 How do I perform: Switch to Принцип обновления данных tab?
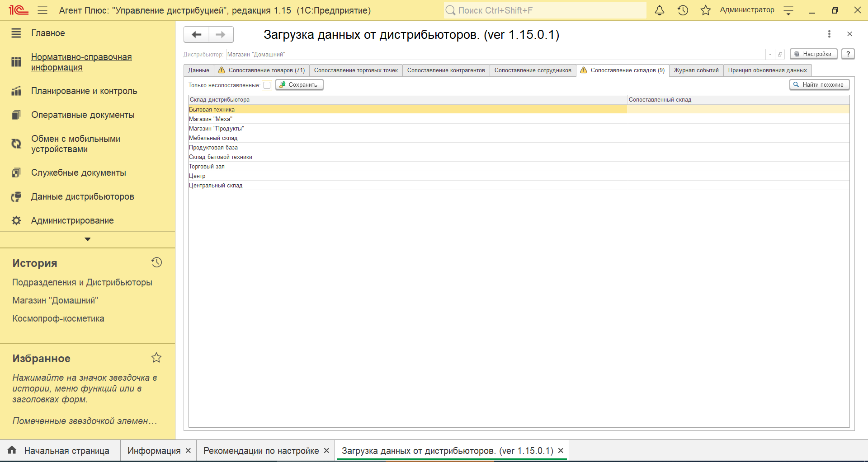767,70
